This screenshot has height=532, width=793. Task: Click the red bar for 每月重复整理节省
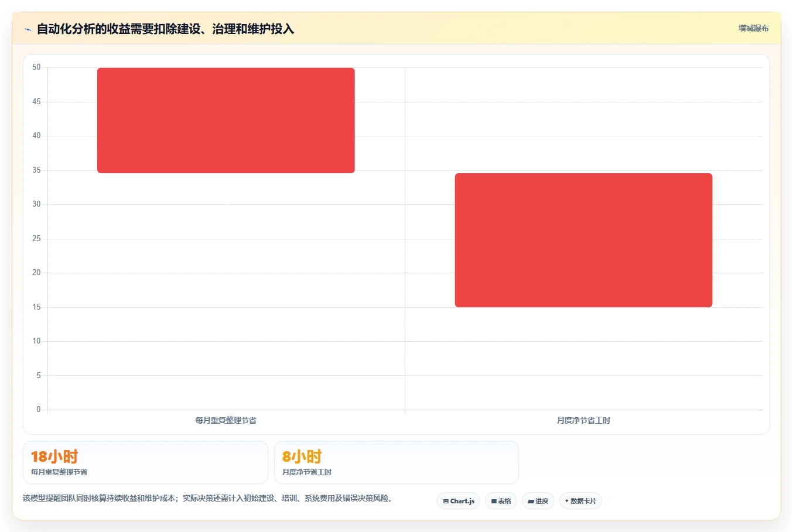coord(225,121)
